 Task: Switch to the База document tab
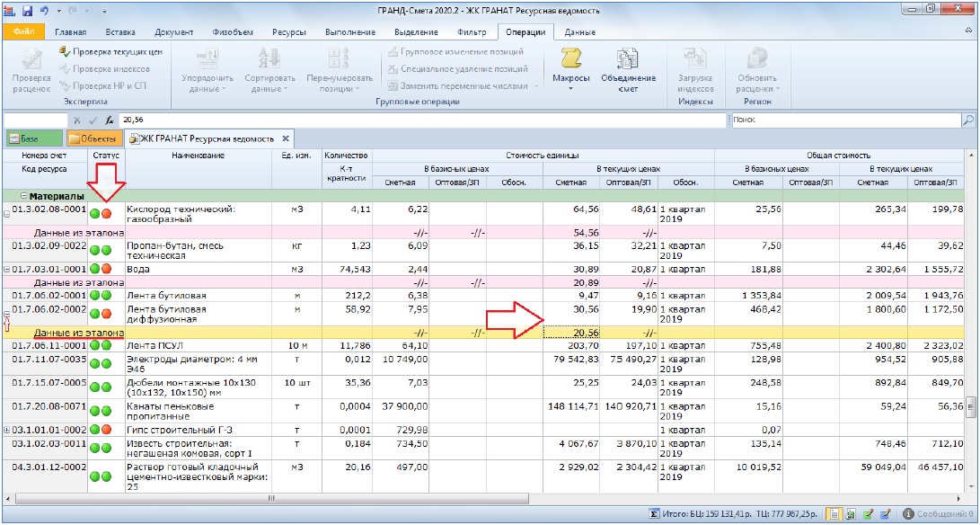pyautogui.click(x=34, y=138)
